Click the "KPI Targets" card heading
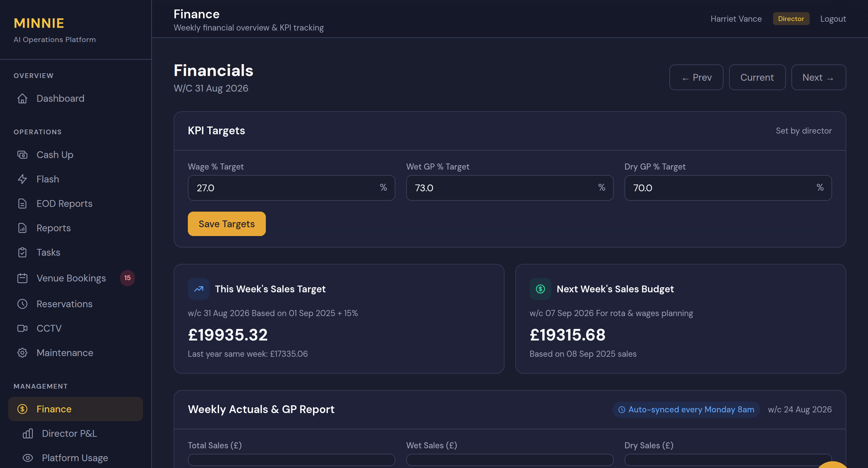Screen dimensions: 868x468 216,131
